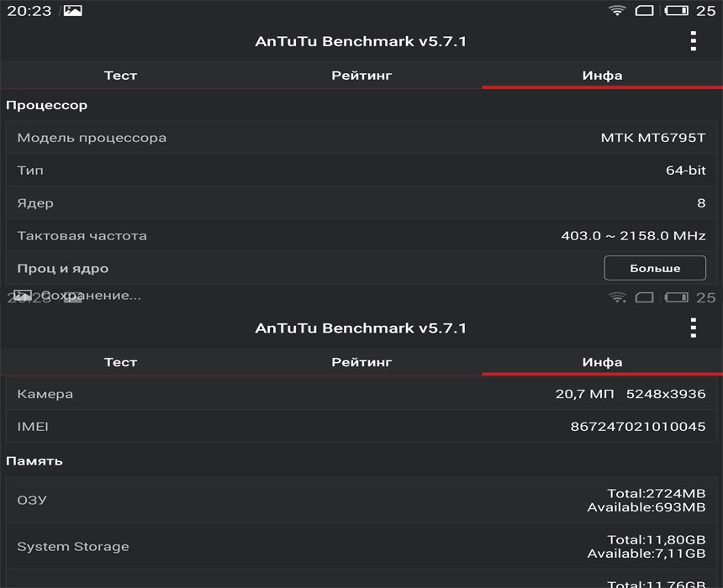The height and width of the screenshot is (588, 723).
Task: Tap the Wi-Fi icon in top status bar
Action: point(617,10)
